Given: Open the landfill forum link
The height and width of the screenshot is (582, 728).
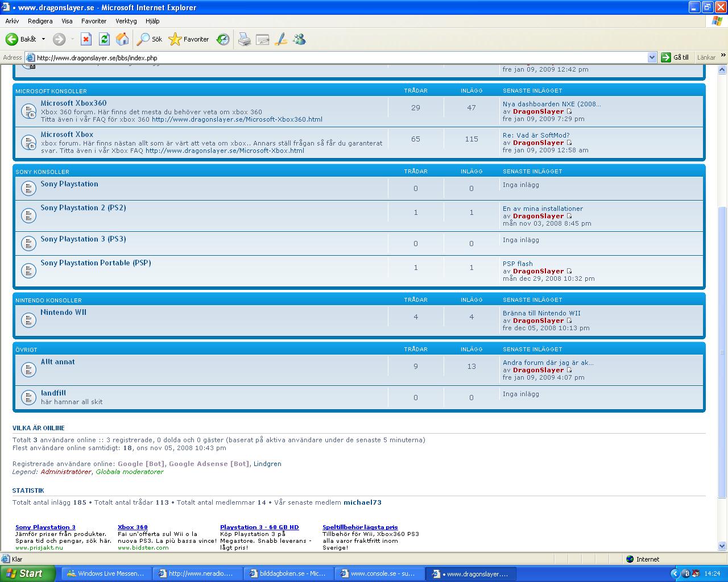Looking at the screenshot, I should click(x=53, y=393).
